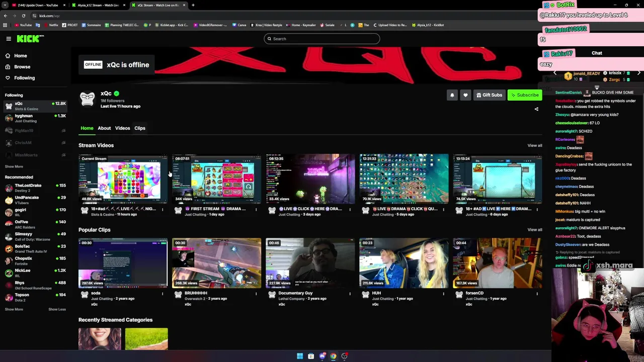Click the green Subscribe button
This screenshot has height=362, width=644.
click(525, 95)
